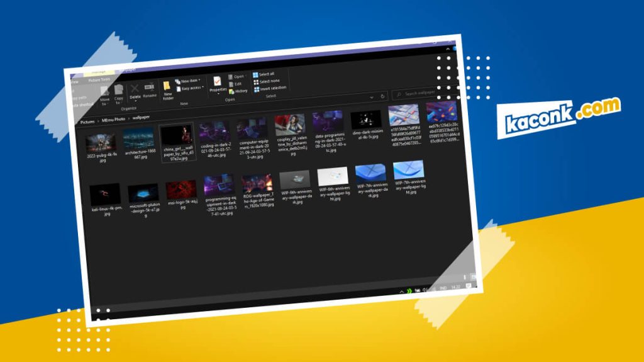644x362 pixels.
Task: Select the kali-linux-4k-pm.jpg thumbnail
Action: pos(105,195)
